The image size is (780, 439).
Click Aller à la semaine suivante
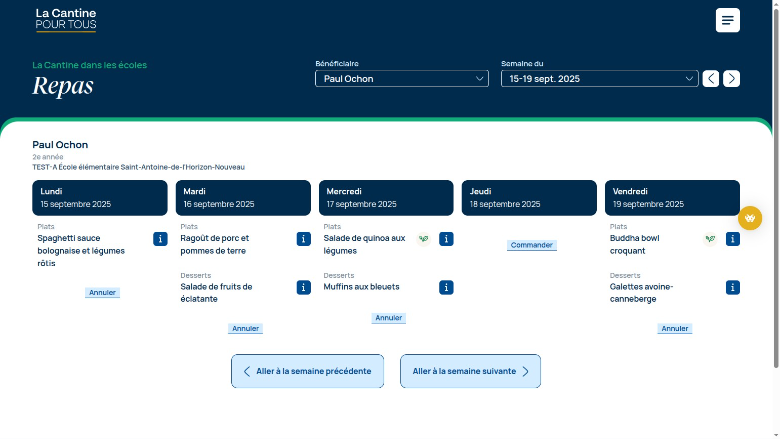470,371
